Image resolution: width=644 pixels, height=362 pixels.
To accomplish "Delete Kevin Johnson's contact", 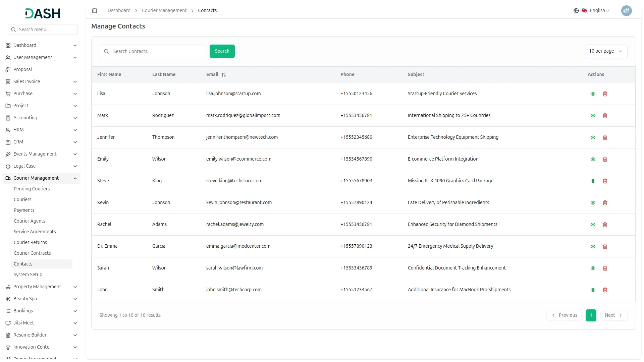I will point(605,203).
